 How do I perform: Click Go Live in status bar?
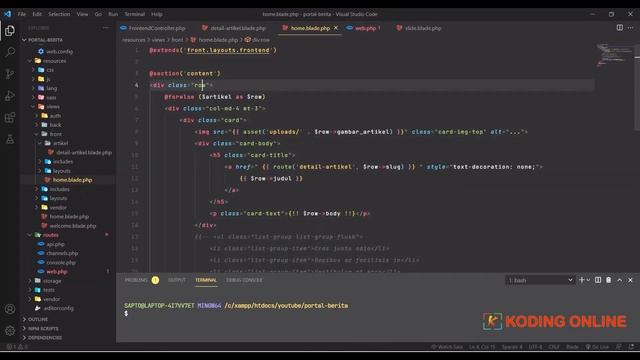(597, 347)
